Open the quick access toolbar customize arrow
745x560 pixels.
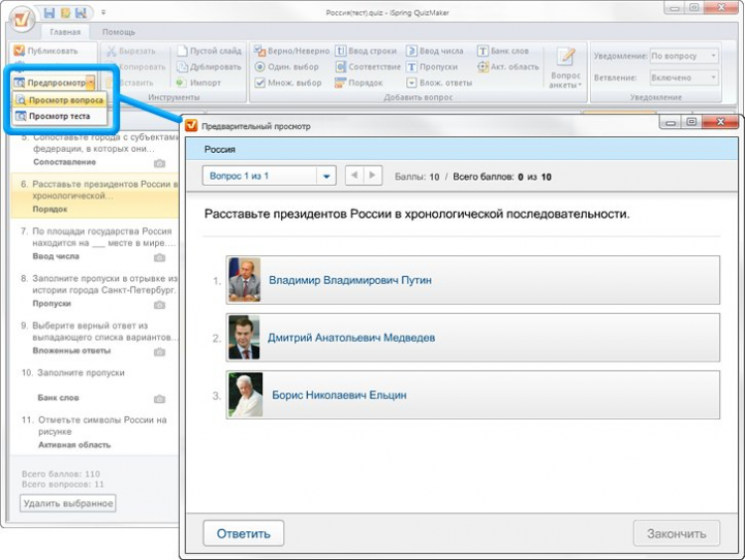point(103,13)
